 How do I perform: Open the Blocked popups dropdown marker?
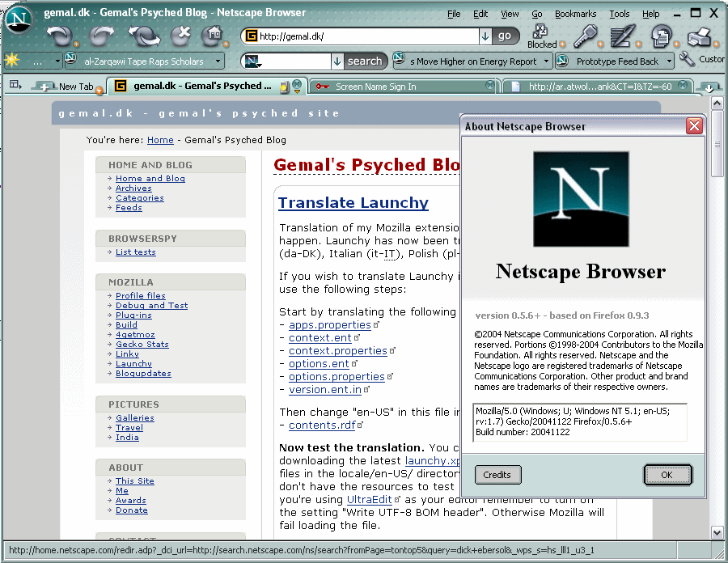[x=562, y=44]
